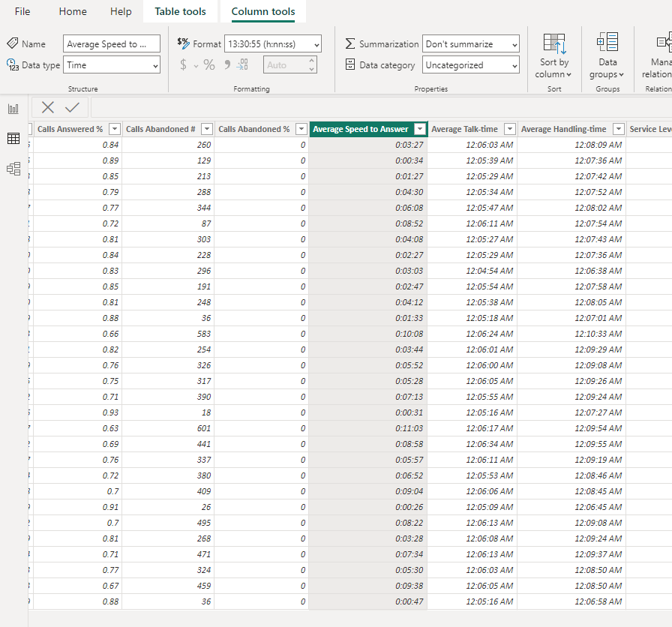Open filter dropdown for Average Talk-time

[x=510, y=129]
